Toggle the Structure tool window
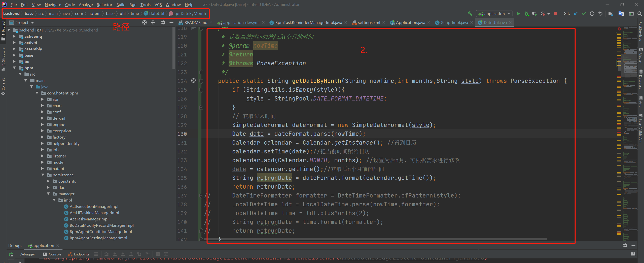Viewport: 644px width, 263px height. click(3, 58)
